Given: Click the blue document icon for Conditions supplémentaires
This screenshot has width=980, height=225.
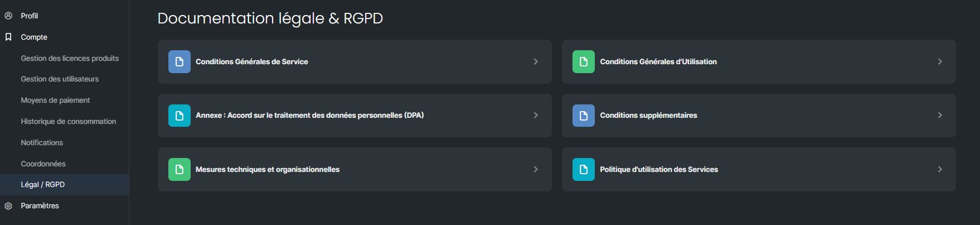Looking at the screenshot, I should 584,116.
